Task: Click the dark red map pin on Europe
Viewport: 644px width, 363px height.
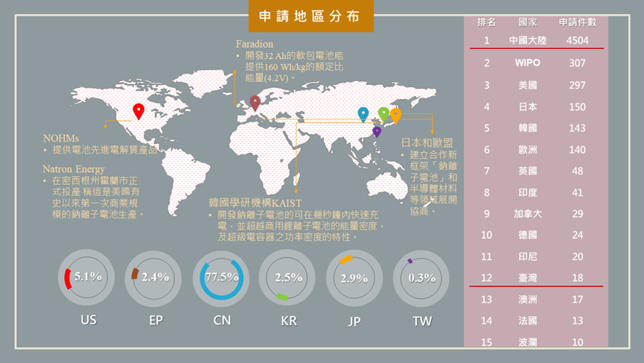Action: coord(255,103)
